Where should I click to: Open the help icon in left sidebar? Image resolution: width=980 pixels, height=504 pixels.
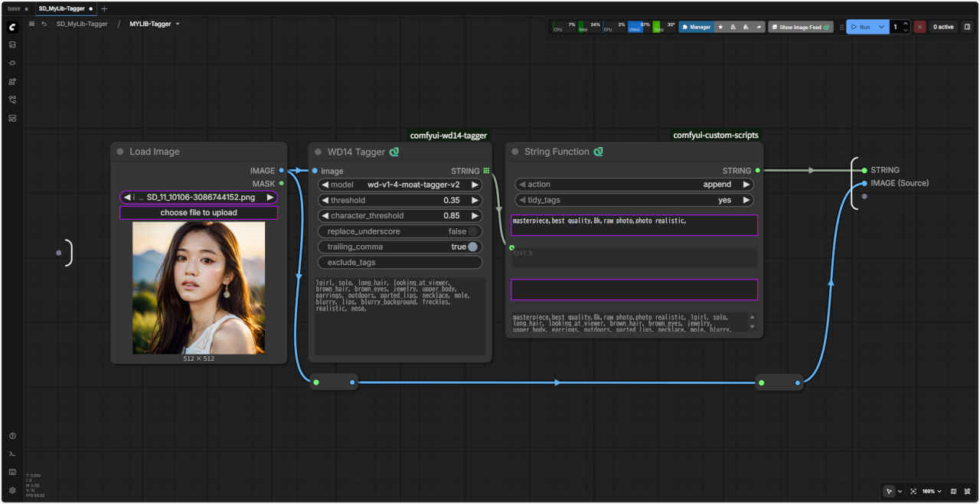pos(12,436)
